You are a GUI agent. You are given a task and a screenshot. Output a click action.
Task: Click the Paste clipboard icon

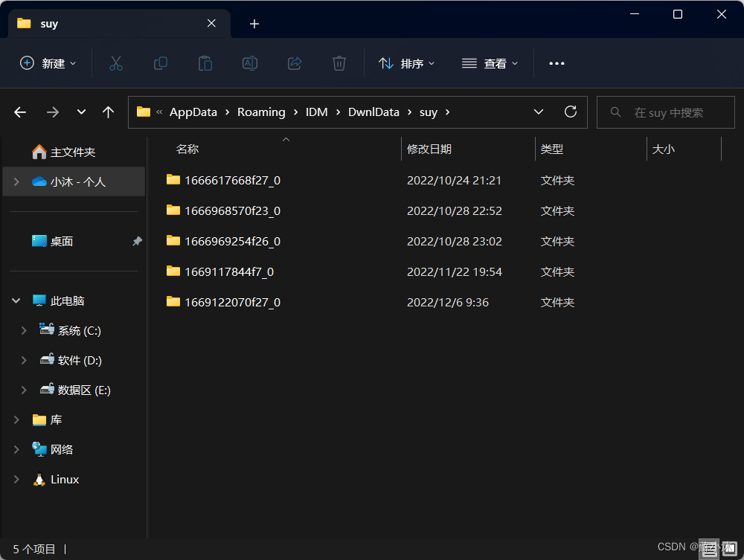pos(205,63)
